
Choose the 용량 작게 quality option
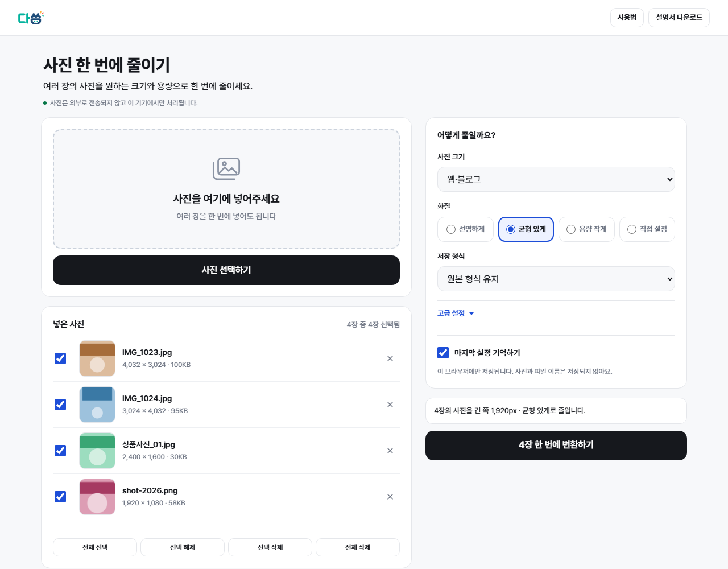click(586, 229)
